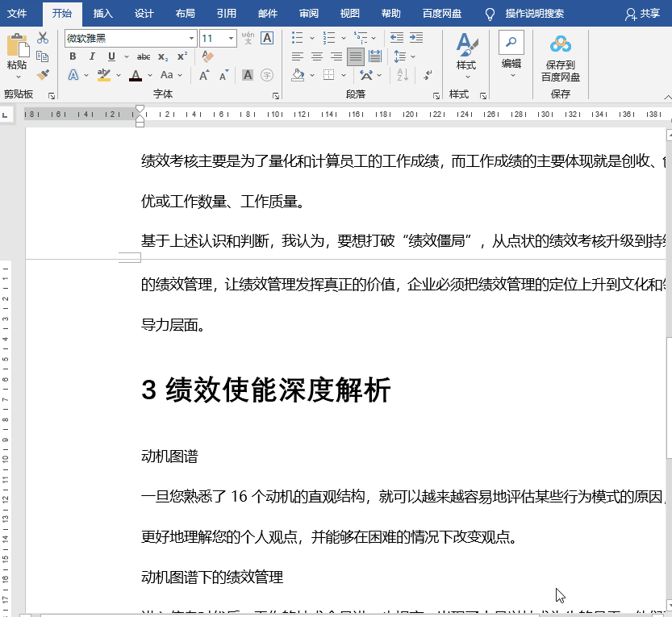Clear all formatting with the eraser icon
The image size is (672, 617).
[x=207, y=57]
